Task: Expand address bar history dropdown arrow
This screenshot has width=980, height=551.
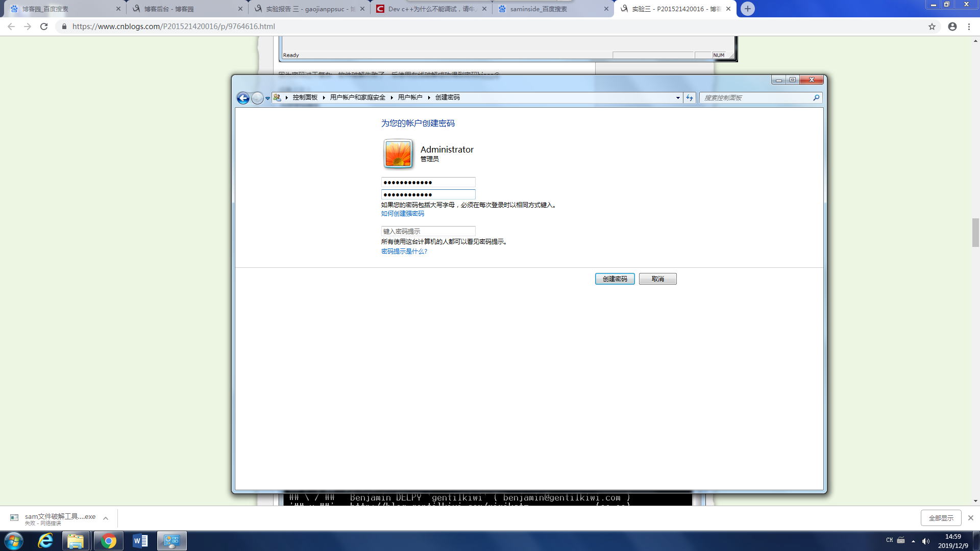Action: click(678, 97)
